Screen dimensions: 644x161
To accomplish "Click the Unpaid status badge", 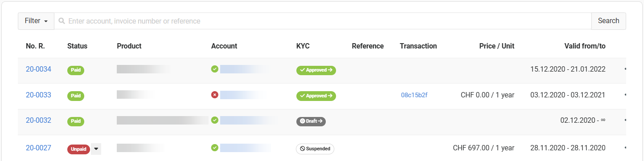I will pyautogui.click(x=78, y=149).
